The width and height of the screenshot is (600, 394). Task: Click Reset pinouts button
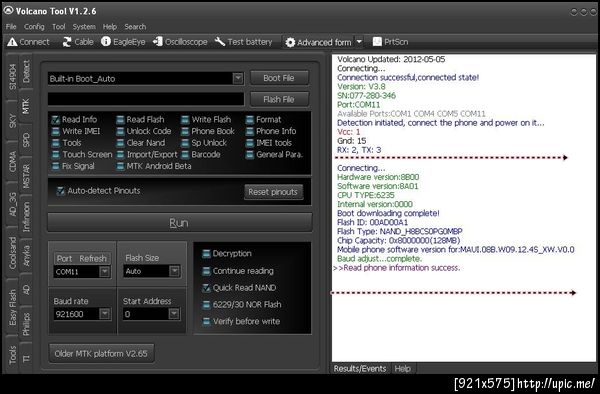(273, 192)
